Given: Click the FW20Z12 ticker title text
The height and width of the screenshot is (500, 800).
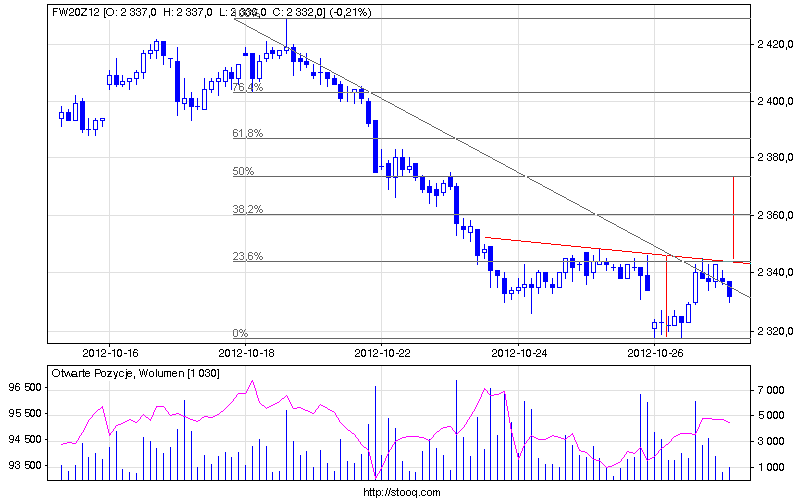Looking at the screenshot, I should [x=76, y=12].
